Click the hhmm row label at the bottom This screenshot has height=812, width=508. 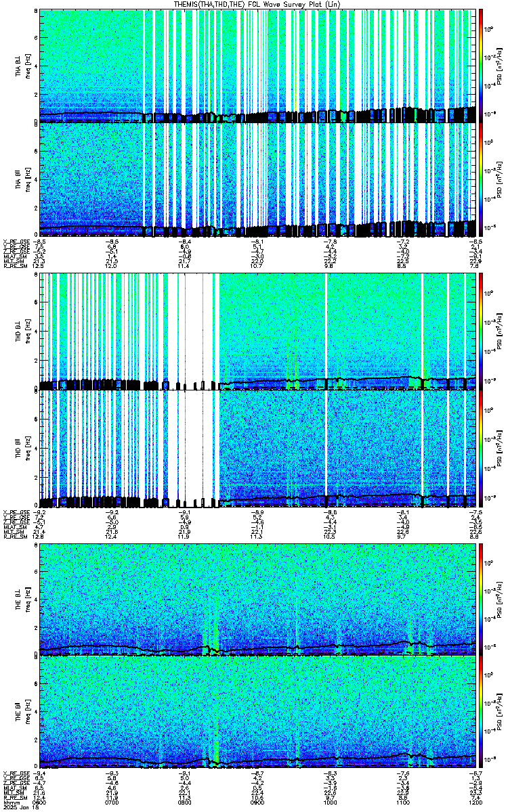[x=10, y=803]
